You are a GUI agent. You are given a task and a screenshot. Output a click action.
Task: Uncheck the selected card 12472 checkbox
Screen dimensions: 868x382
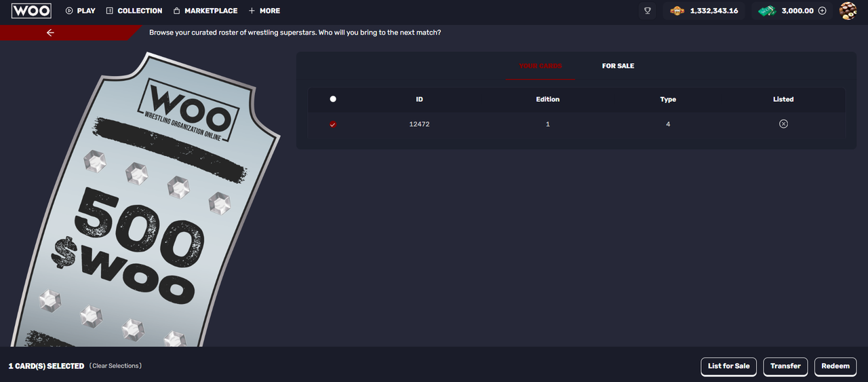(332, 124)
